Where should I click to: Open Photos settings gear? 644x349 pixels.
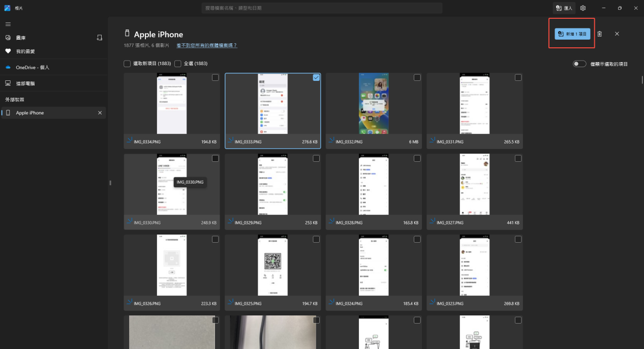pyautogui.click(x=583, y=8)
